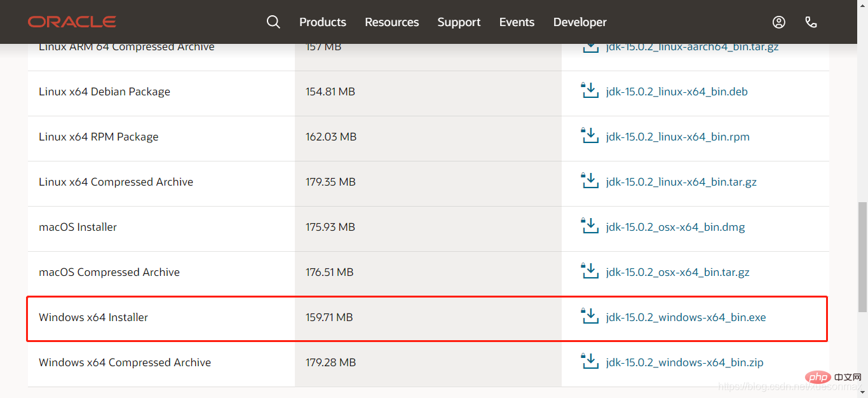Click the Oracle logo
This screenshot has width=868, height=398.
[x=72, y=22]
